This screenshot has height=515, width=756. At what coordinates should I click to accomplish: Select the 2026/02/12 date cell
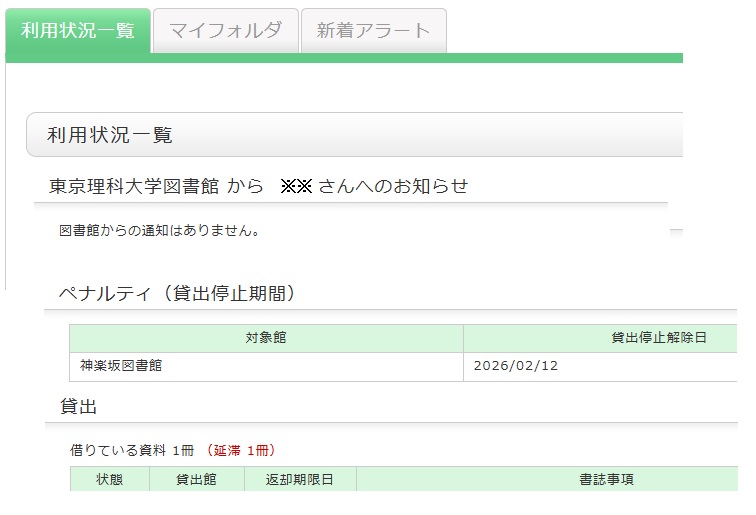coord(516,366)
